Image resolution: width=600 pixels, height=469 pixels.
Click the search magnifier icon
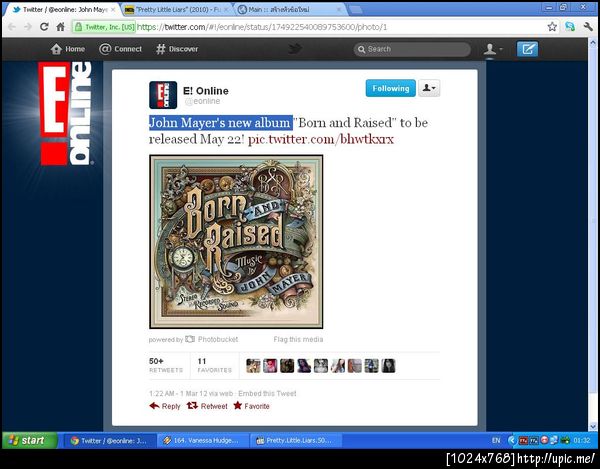361,49
